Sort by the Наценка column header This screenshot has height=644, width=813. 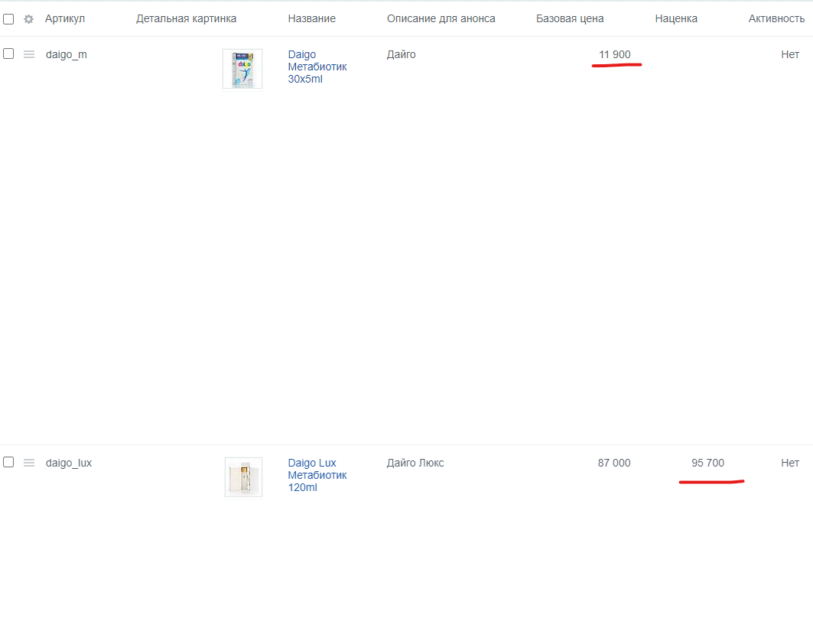coord(676,18)
